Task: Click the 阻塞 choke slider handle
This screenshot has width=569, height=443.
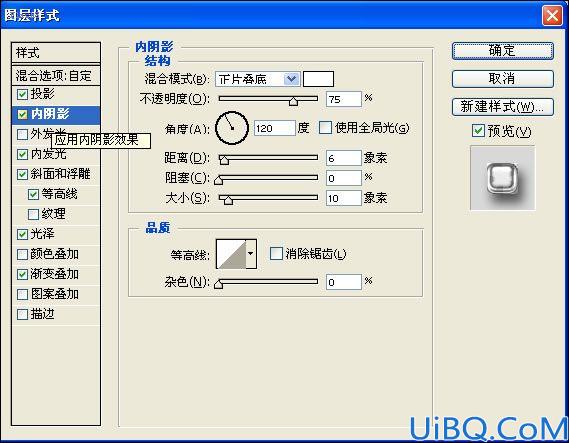Action: coord(218,180)
